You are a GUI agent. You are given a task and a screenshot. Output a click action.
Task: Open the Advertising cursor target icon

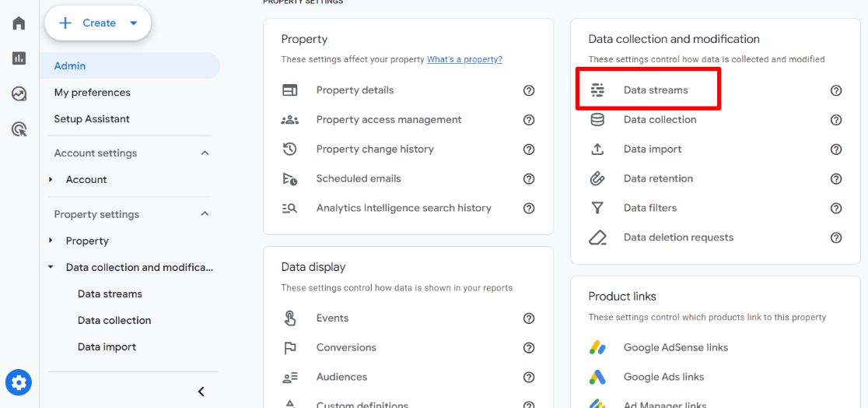point(19,130)
